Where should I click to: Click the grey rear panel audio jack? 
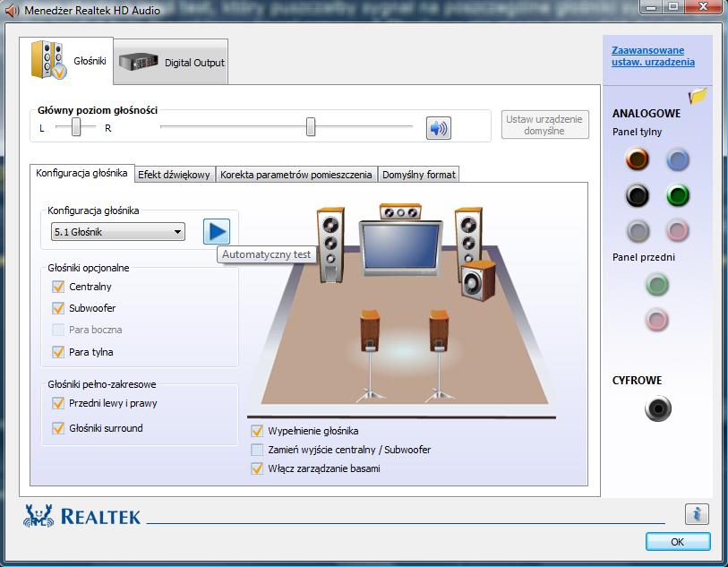pos(638,230)
